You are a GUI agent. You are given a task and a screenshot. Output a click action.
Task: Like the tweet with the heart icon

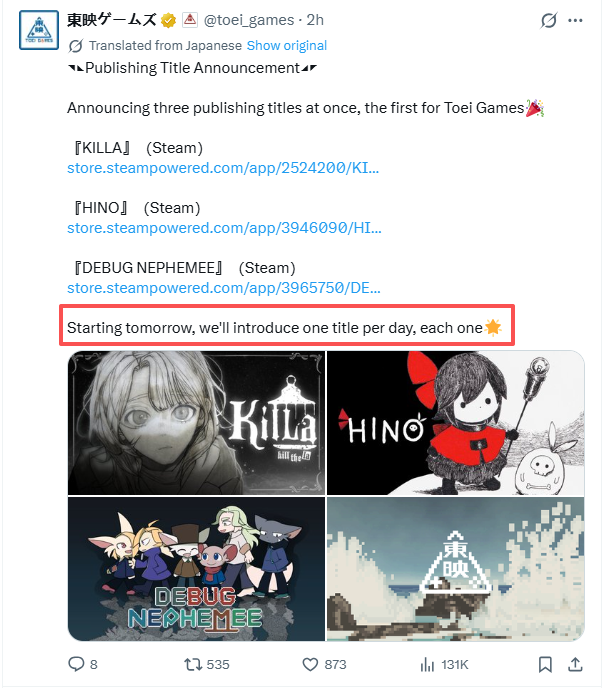tap(310, 664)
